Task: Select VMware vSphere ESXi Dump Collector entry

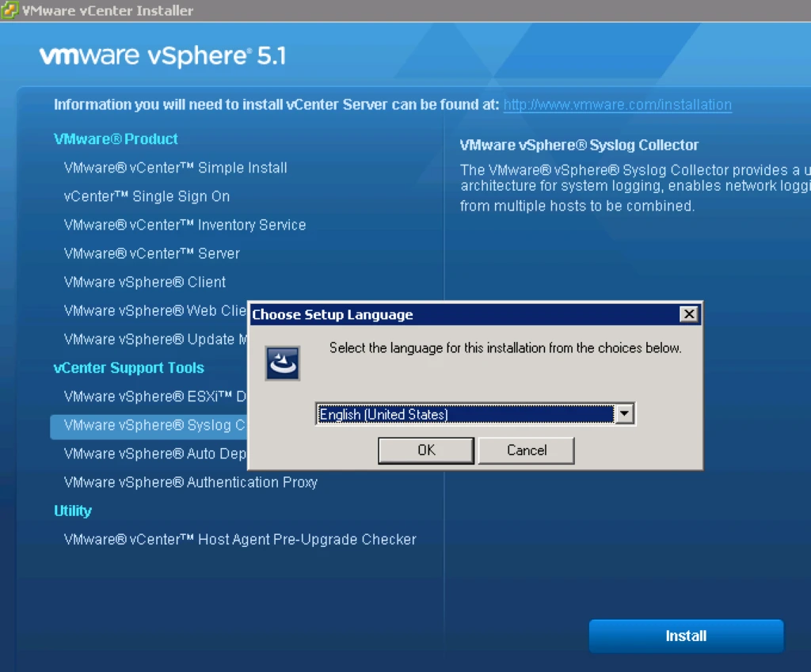Action: click(x=155, y=397)
